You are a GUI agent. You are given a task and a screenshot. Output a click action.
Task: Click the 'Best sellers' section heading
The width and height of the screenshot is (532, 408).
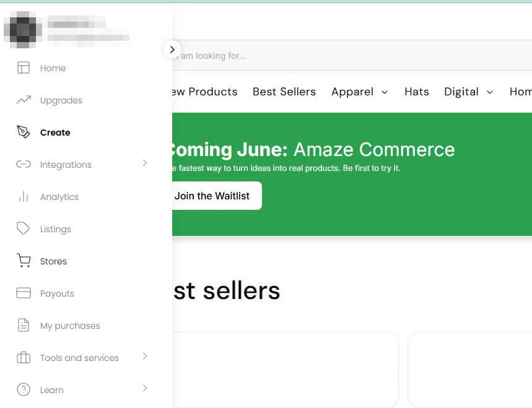click(x=227, y=291)
